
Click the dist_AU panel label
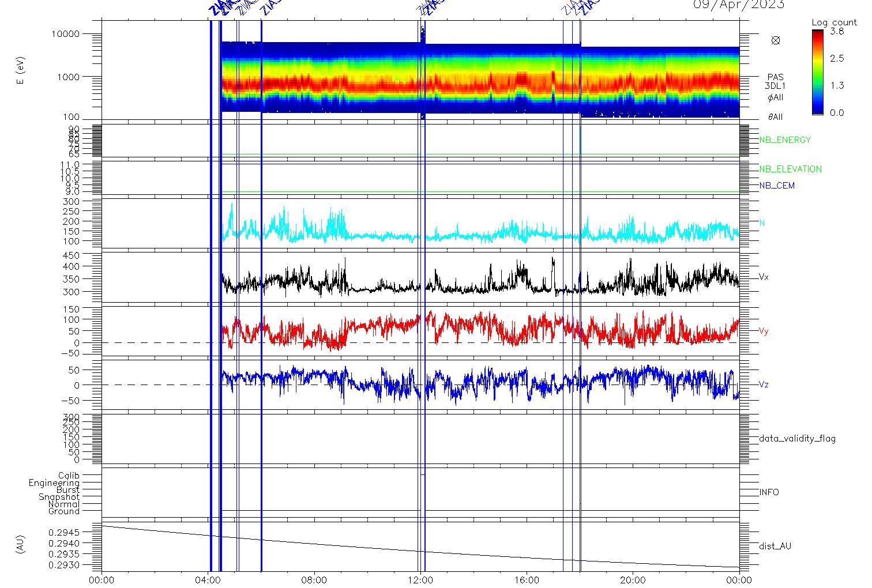pyautogui.click(x=775, y=546)
